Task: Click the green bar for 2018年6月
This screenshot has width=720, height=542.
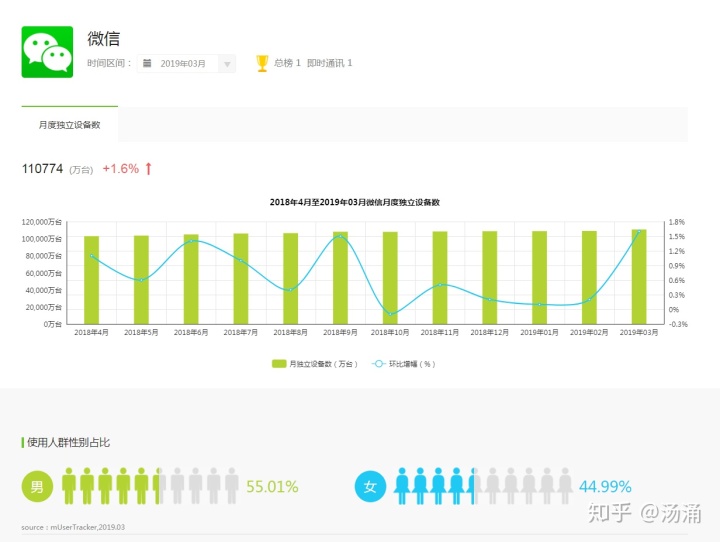Action: (191, 279)
